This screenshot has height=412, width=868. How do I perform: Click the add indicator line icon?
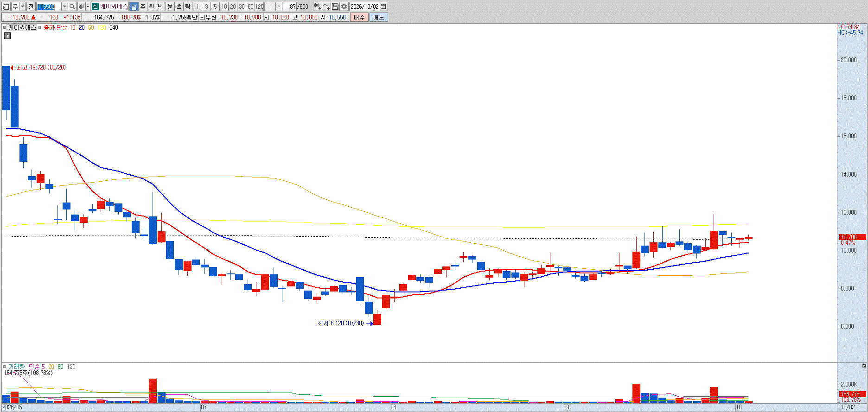(x=326, y=6)
